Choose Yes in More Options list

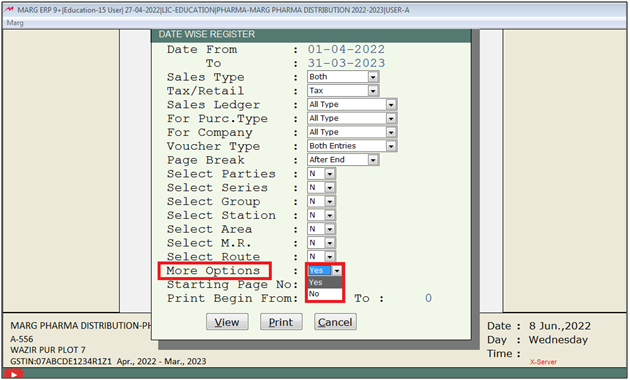coord(325,282)
